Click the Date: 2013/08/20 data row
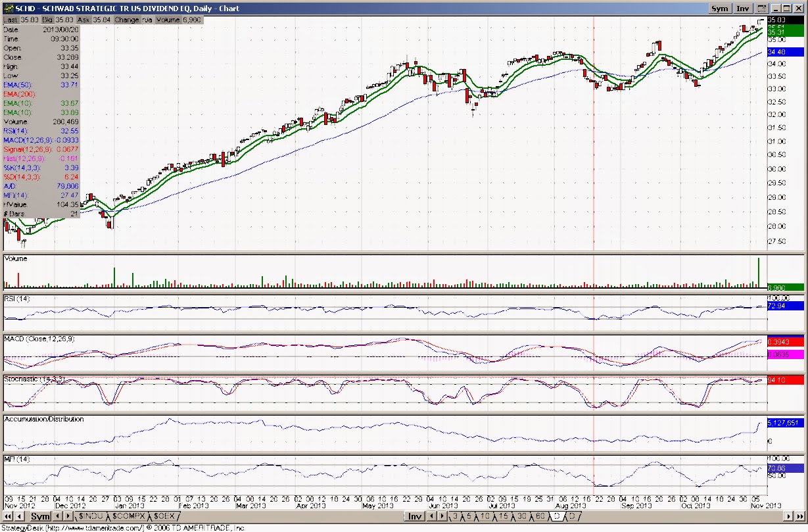The width and height of the screenshot is (808, 532). (41, 30)
